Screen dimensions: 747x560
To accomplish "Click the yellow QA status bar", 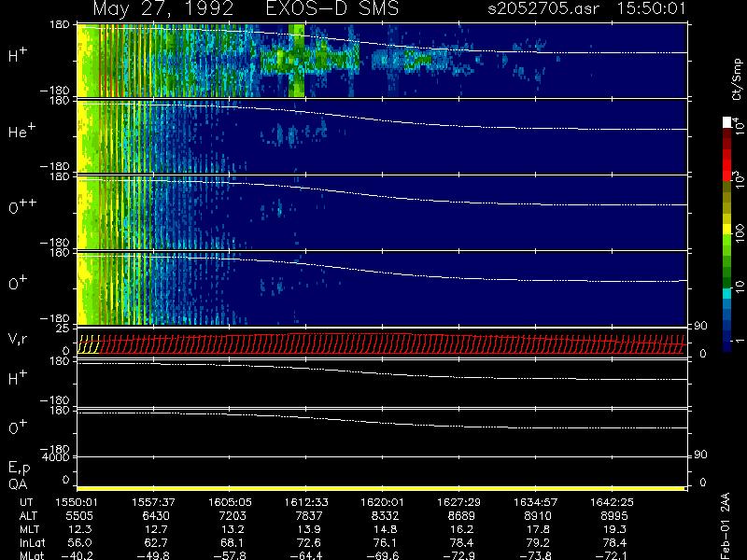I will pos(381,488).
